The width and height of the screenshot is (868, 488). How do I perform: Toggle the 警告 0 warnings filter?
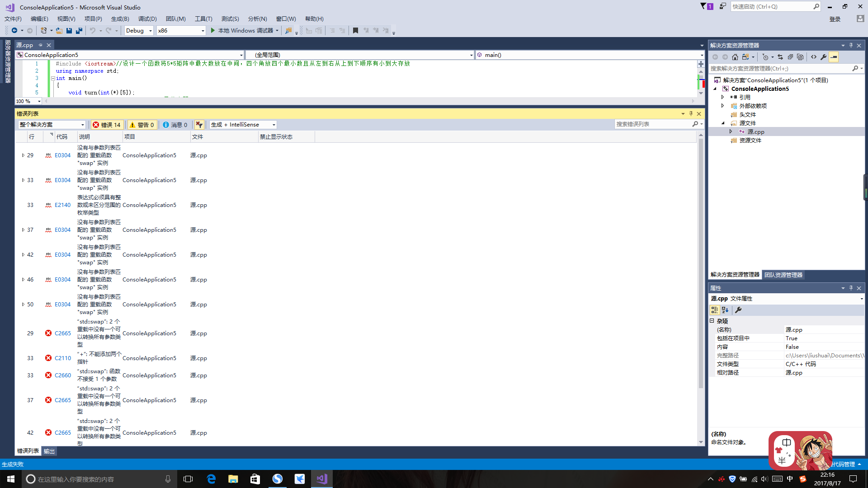[x=142, y=125]
